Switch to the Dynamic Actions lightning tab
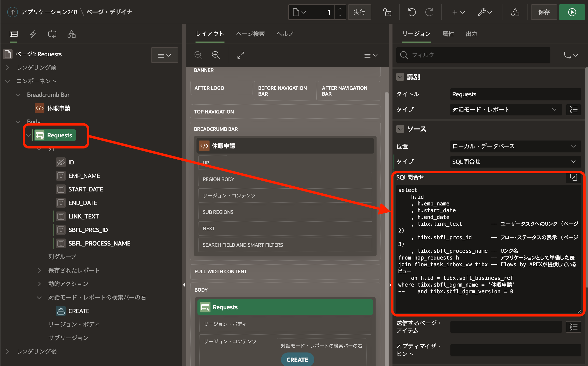588x366 pixels. click(33, 34)
